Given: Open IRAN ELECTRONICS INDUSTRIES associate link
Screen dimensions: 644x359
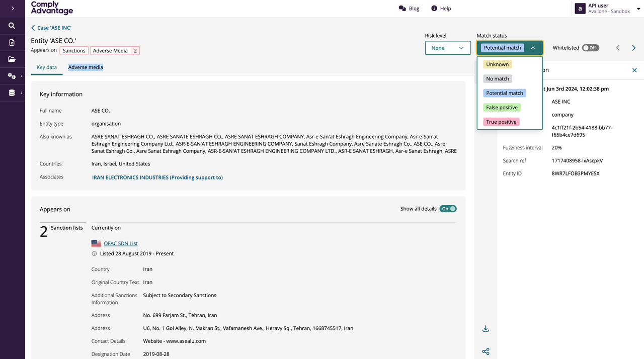Looking at the screenshot, I should click(157, 177).
